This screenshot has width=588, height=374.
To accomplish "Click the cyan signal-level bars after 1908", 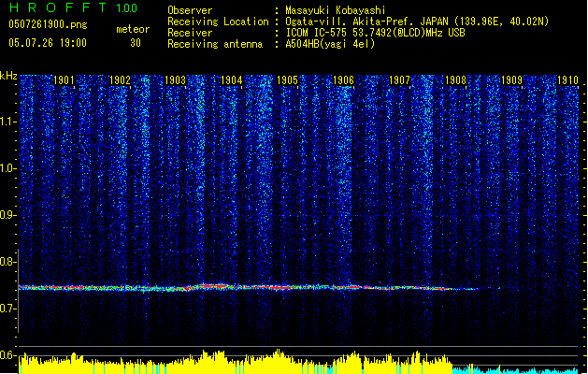I will (x=514, y=369).
